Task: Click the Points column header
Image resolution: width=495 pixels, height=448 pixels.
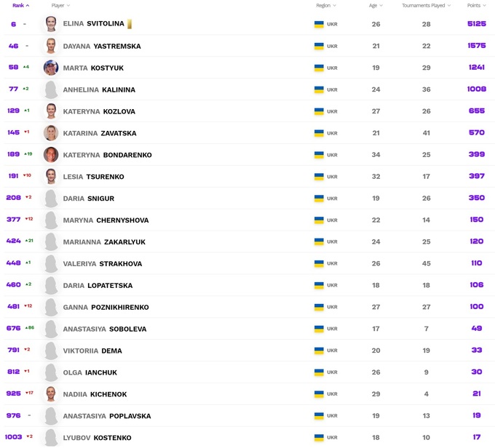Action: 476,5
